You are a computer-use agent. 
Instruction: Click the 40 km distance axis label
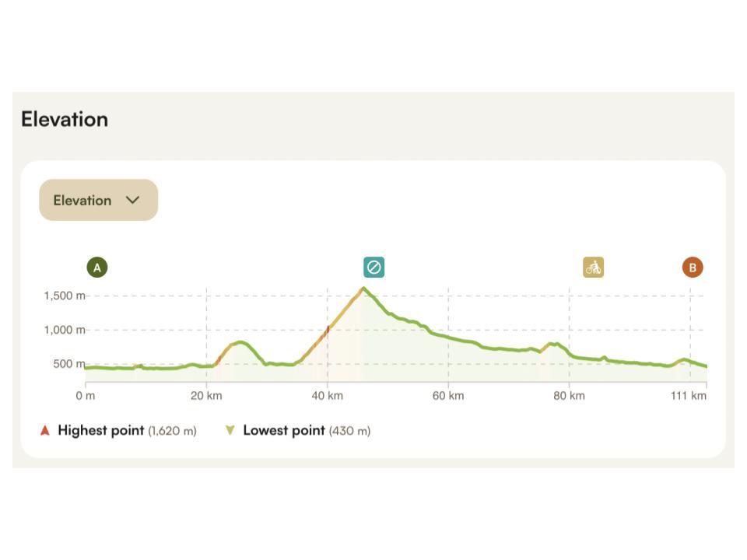(x=328, y=396)
